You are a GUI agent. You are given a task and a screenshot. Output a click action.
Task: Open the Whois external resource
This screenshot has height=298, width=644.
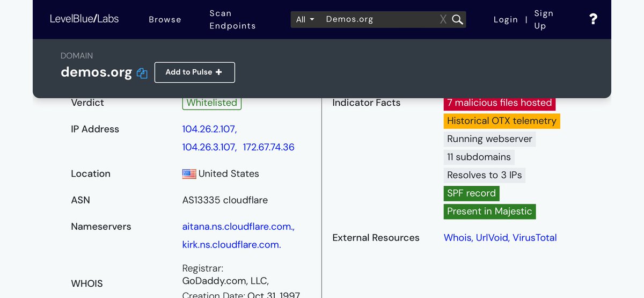pos(457,237)
